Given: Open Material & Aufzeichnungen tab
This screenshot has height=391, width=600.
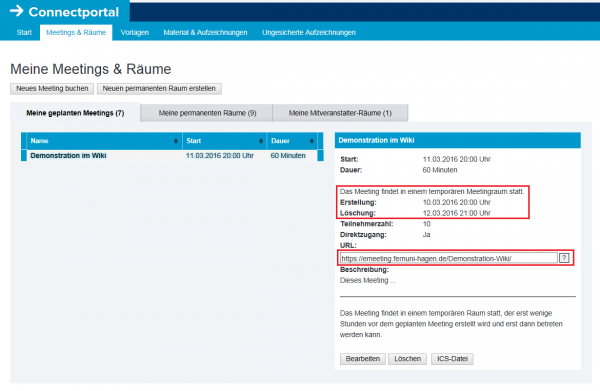Looking at the screenshot, I should [205, 33].
